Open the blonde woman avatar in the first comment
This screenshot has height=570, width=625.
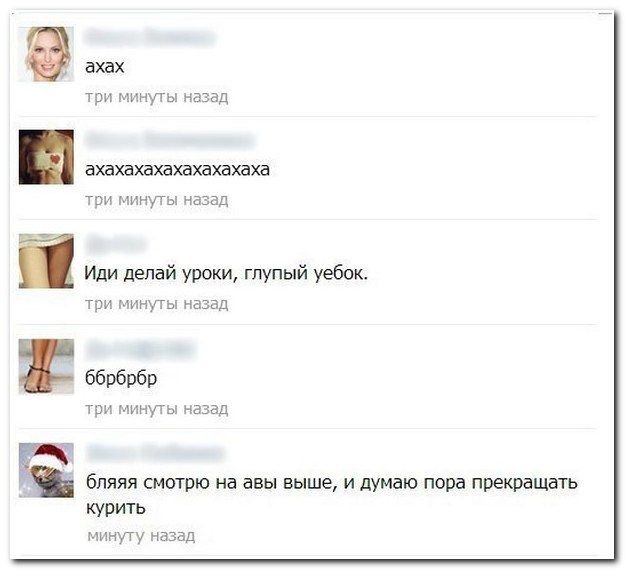pyautogui.click(x=46, y=54)
